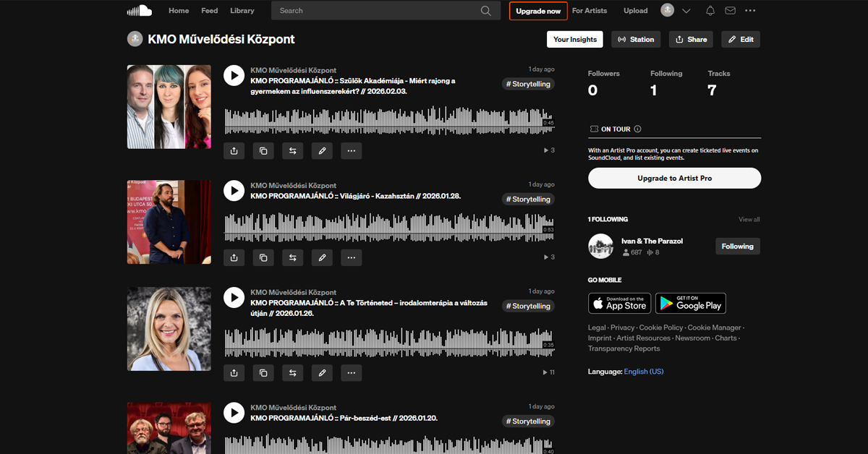Viewport: 868px width, 454px height.
Task: Seek within the A Te Történeted waveform
Action: (x=383, y=342)
